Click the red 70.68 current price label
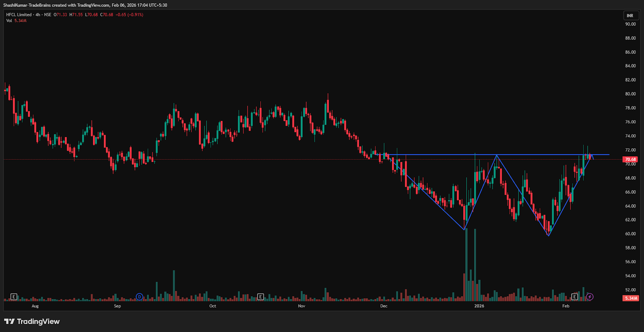 point(630,160)
